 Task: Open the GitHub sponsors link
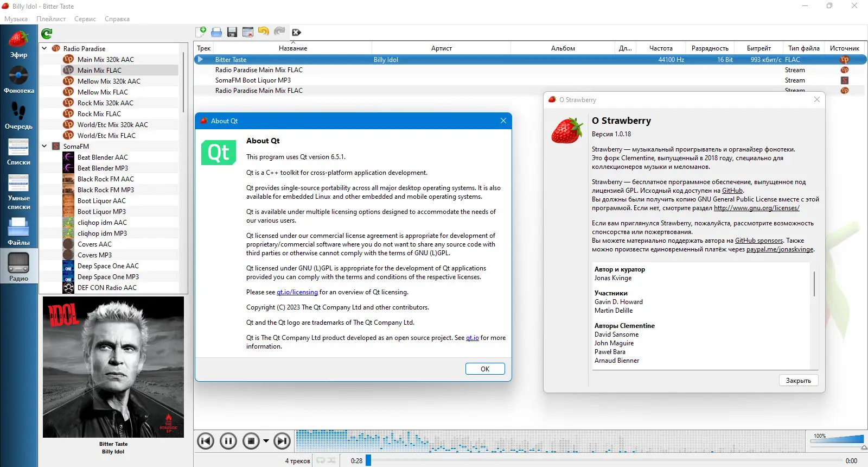[759, 241]
